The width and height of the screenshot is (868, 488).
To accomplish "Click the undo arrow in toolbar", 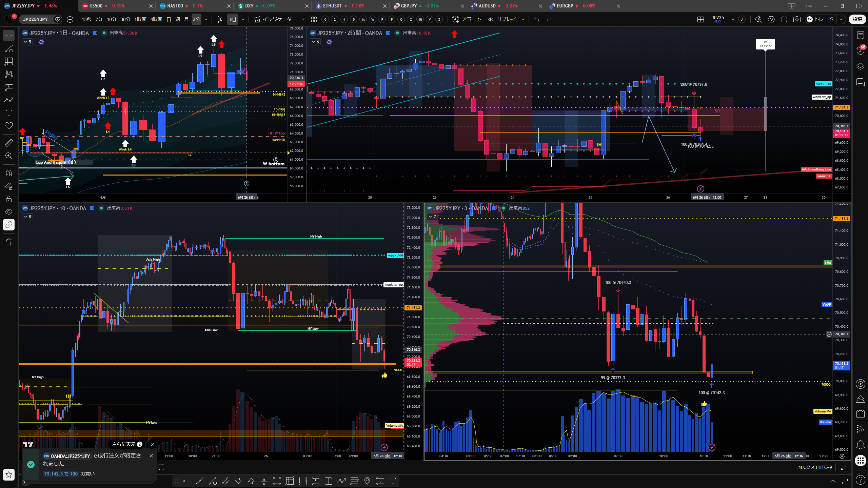I will pyautogui.click(x=536, y=19).
